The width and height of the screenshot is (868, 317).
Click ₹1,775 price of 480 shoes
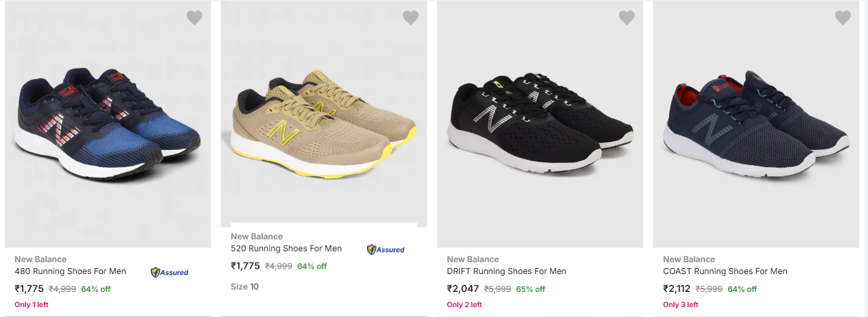[x=29, y=289]
